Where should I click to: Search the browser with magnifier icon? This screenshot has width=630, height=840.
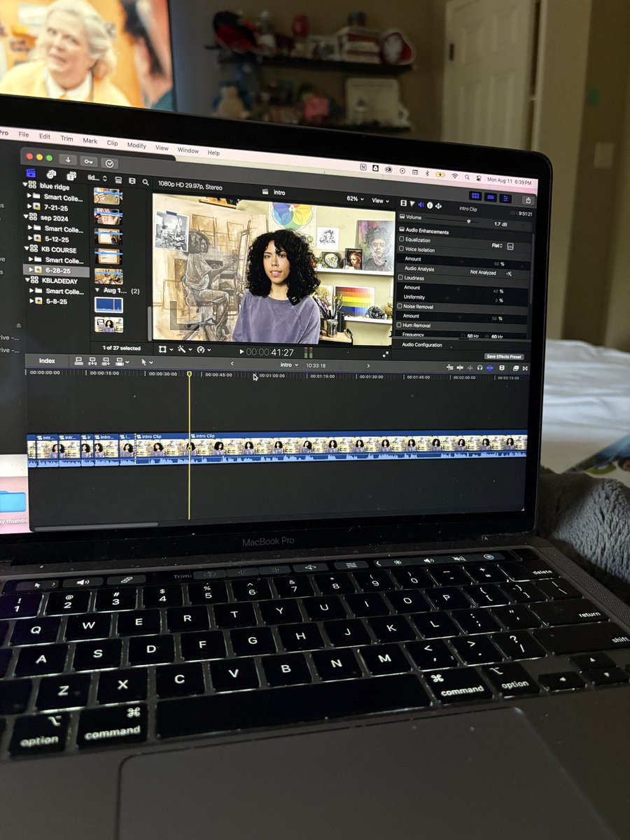[x=146, y=182]
